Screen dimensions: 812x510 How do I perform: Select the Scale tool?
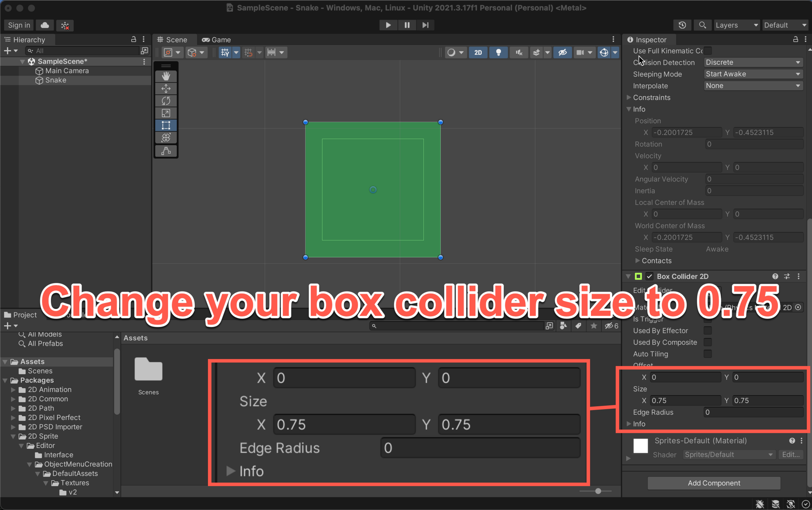click(166, 113)
